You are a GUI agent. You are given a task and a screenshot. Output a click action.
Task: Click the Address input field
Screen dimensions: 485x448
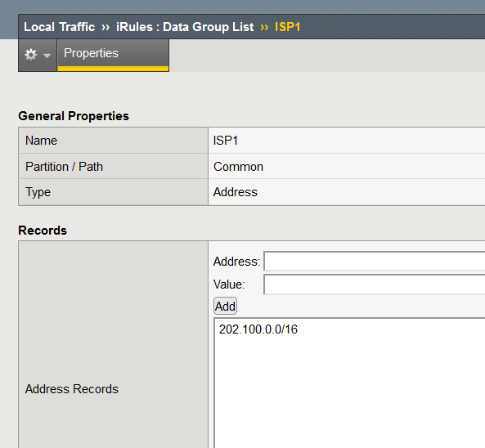click(x=375, y=262)
